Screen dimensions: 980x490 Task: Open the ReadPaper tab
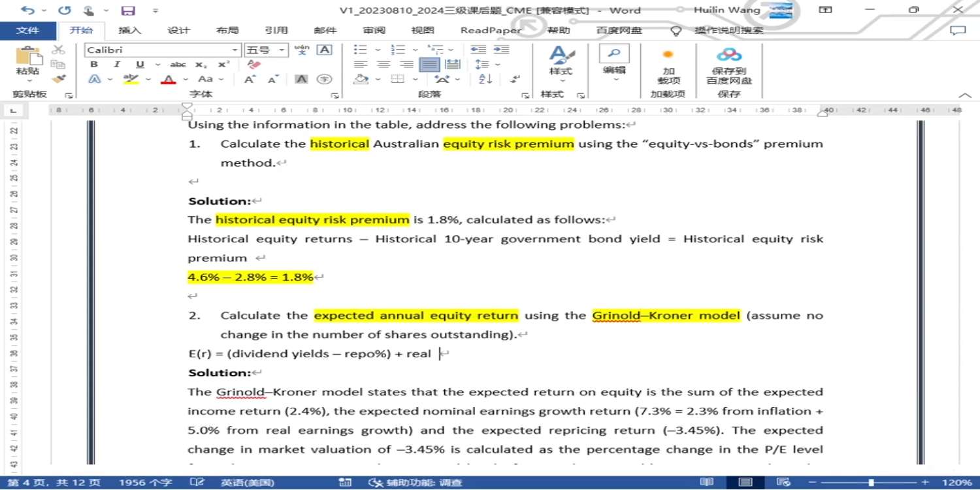pos(491,30)
